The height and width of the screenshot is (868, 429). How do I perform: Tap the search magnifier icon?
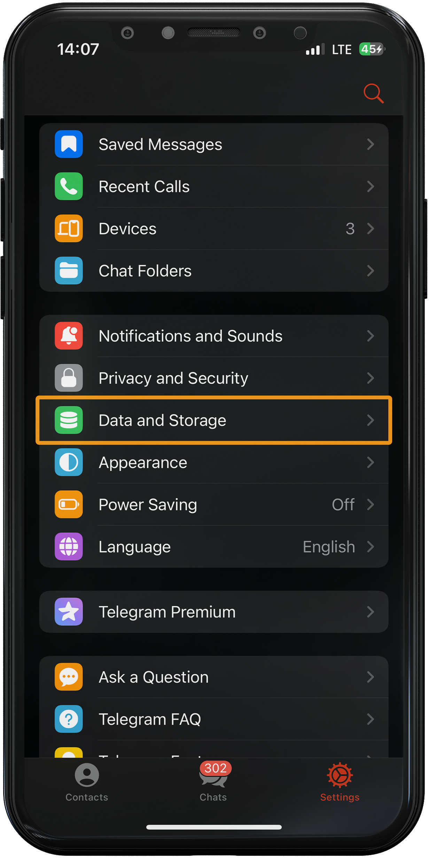pos(374,93)
